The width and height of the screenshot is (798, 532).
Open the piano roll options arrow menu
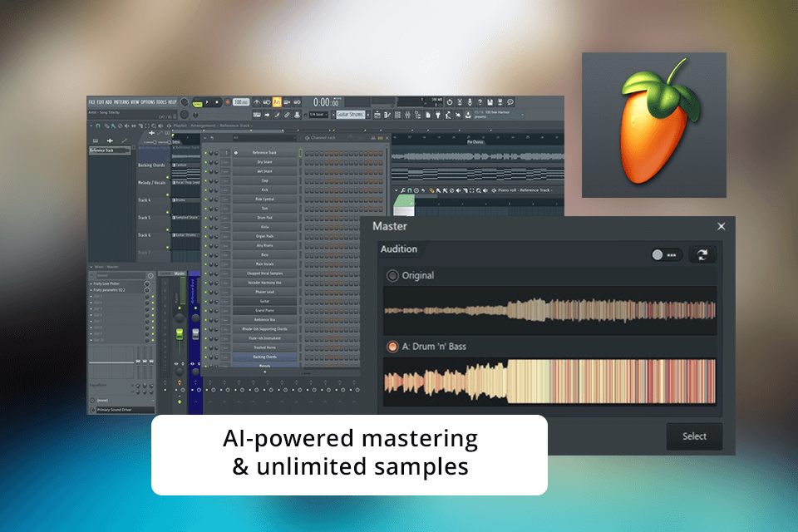click(397, 190)
